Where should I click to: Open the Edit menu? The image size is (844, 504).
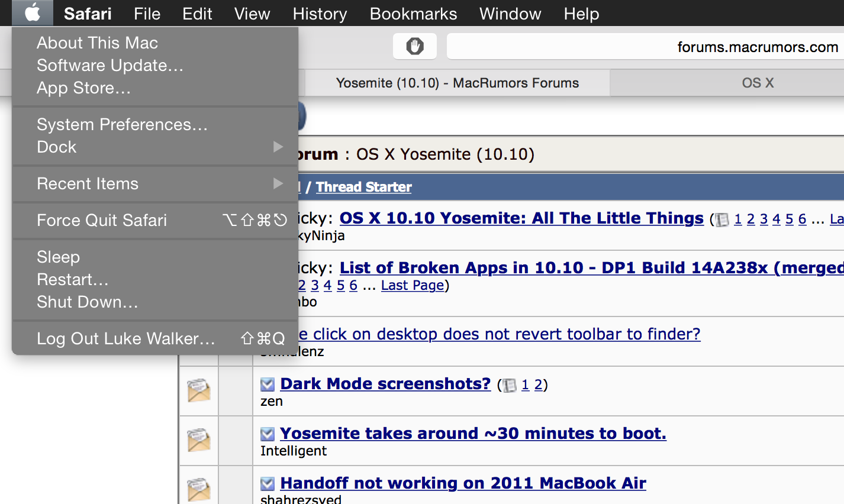(x=197, y=13)
